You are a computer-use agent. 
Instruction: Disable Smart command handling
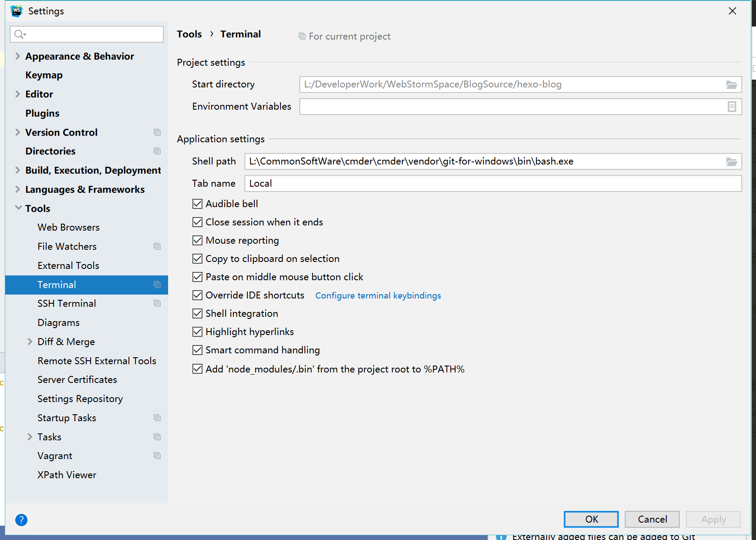click(x=197, y=350)
